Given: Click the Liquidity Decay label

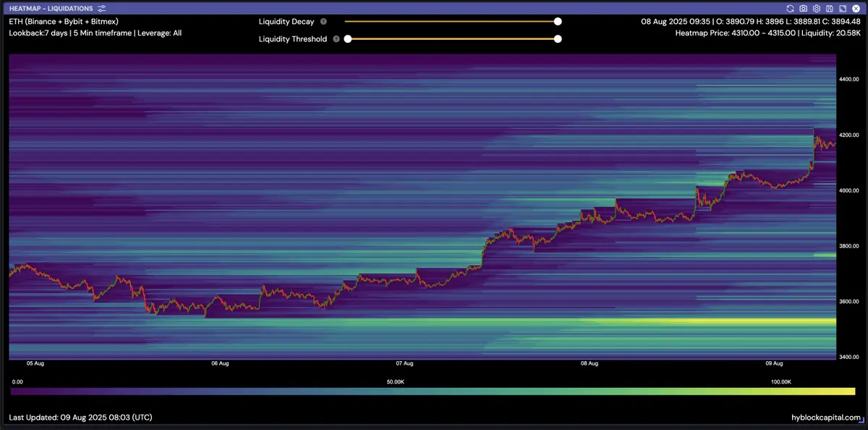Looking at the screenshot, I should (286, 22).
